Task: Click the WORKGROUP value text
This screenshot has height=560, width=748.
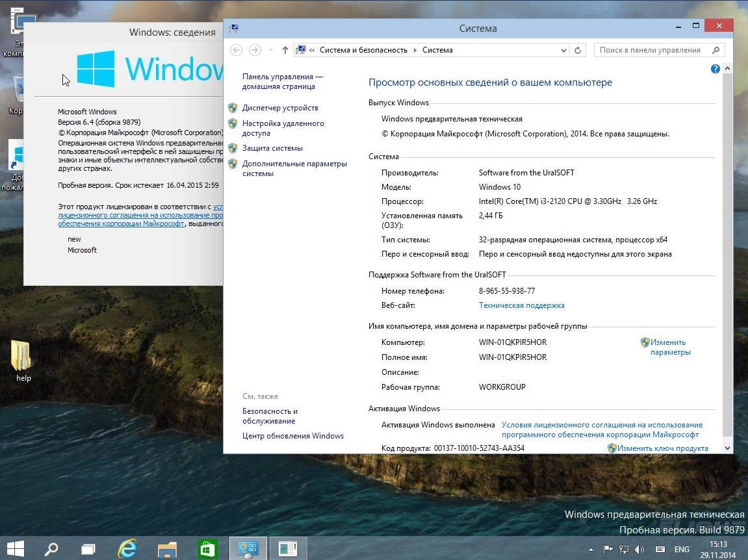Action: (x=502, y=387)
